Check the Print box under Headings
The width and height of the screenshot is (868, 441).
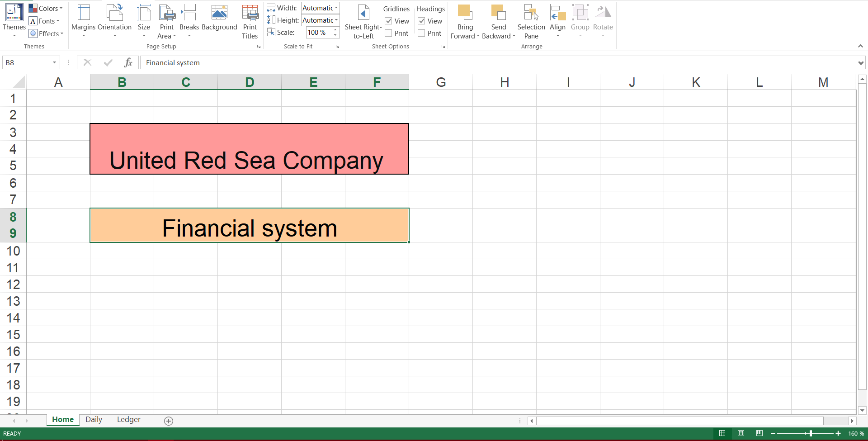coord(421,33)
